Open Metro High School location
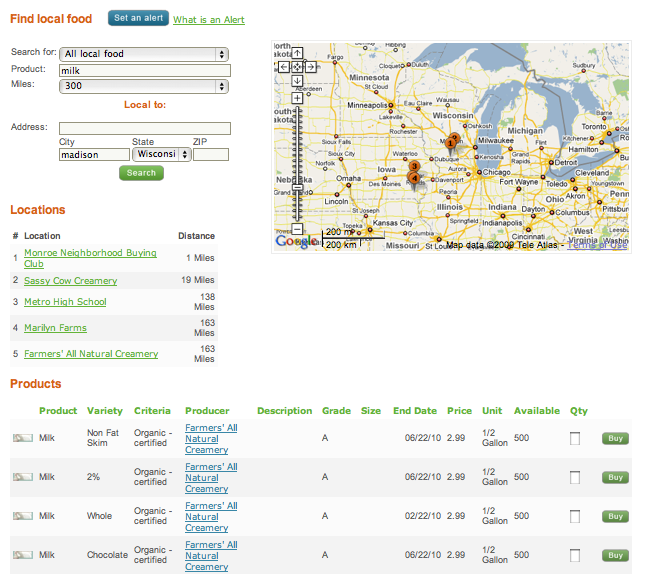647x574 pixels. tap(65, 302)
